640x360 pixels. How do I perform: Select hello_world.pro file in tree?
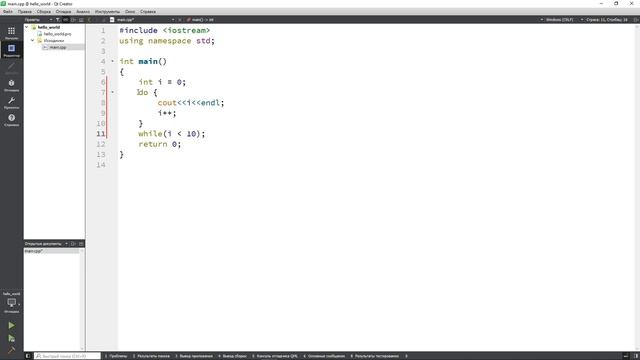tap(58, 34)
